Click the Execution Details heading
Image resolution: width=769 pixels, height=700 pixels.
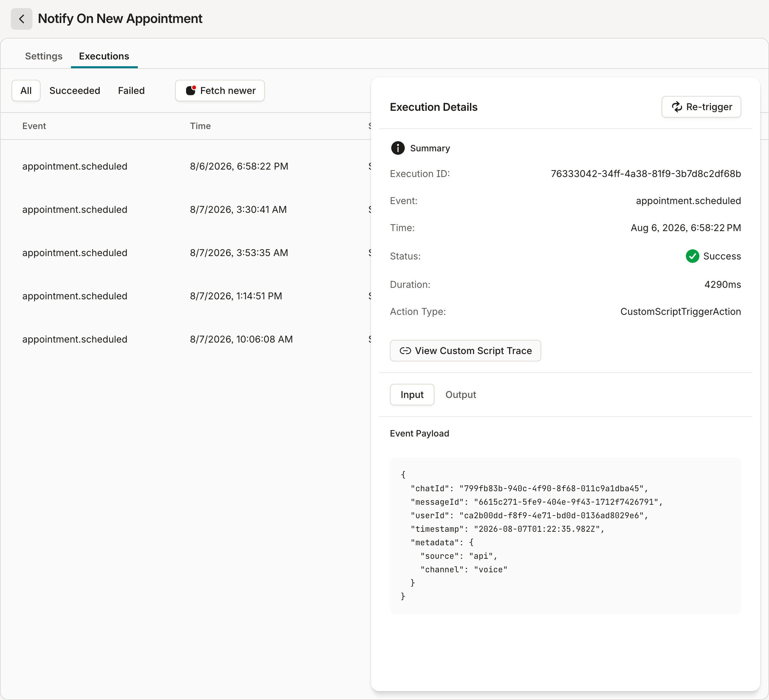(433, 107)
